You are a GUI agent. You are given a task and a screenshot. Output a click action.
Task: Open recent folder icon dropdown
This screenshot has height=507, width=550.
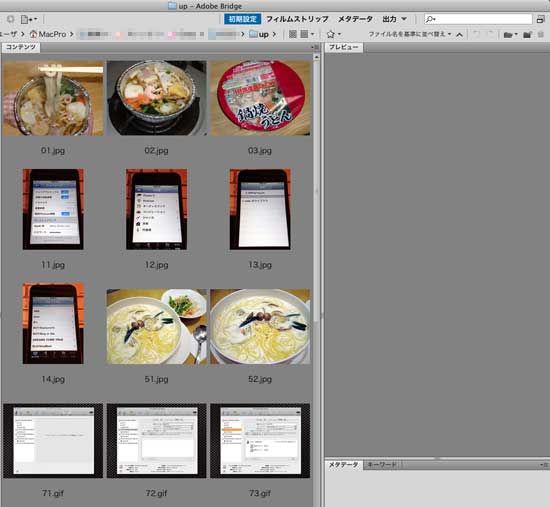[510, 34]
